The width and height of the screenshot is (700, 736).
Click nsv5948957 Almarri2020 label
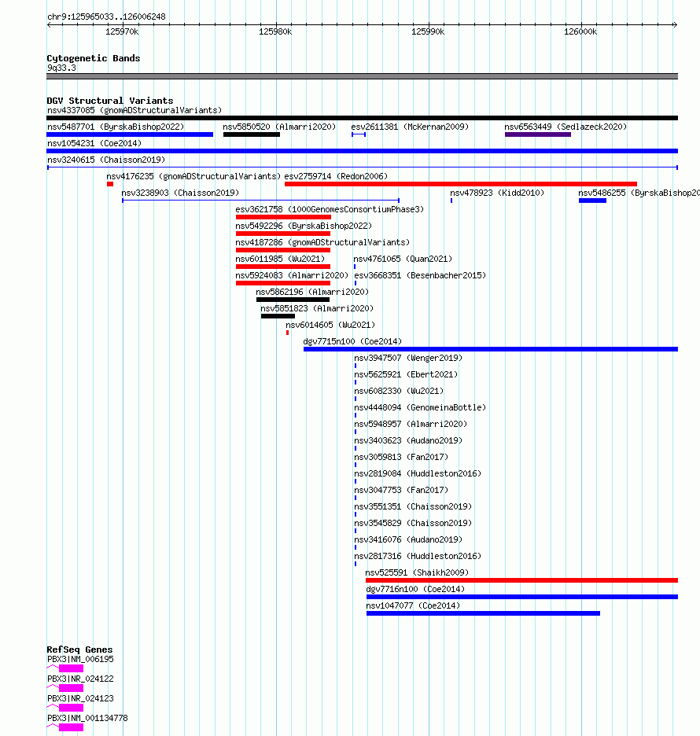click(x=411, y=425)
